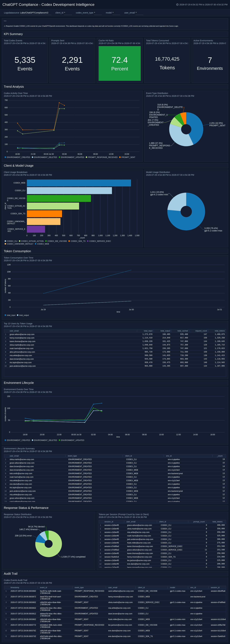Click the 208 (10.5%) error pie label
230x644 pixels.
tap(23, 536)
